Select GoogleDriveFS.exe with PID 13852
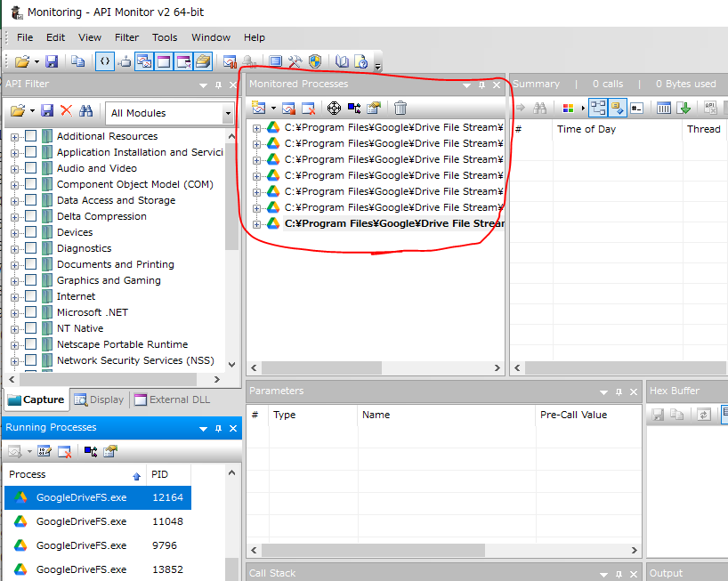The height and width of the screenshot is (581, 728). click(x=98, y=569)
